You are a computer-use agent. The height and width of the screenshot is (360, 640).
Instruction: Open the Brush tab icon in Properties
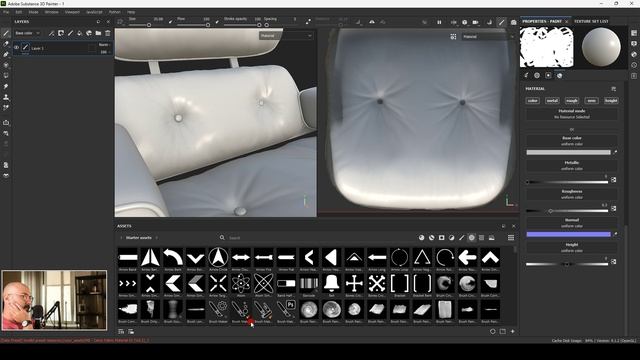tap(526, 76)
